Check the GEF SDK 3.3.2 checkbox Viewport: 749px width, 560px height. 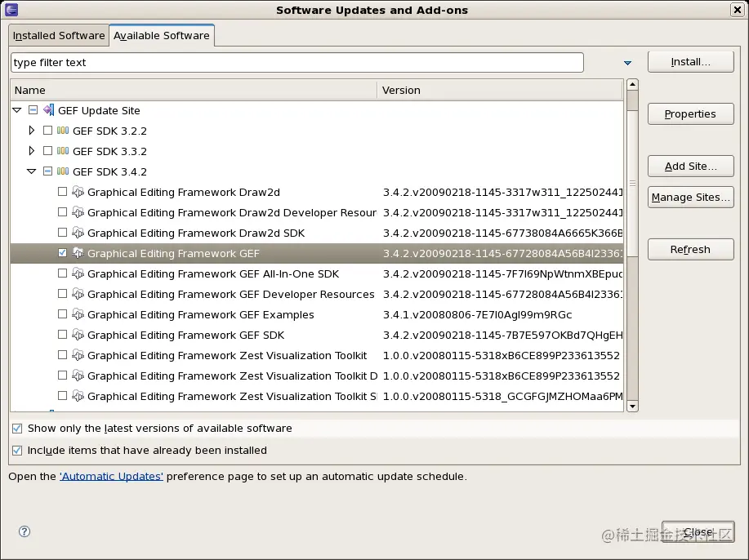47,151
